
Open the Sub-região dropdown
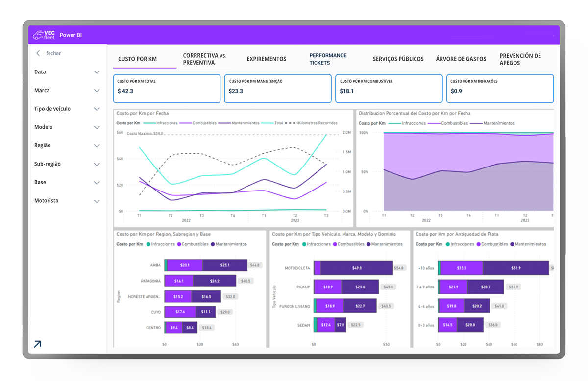(x=97, y=165)
